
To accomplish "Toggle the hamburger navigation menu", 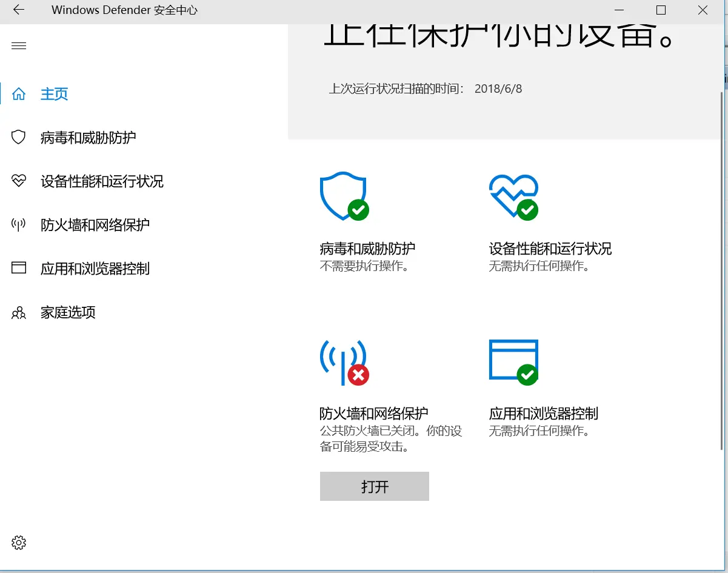I will [19, 46].
